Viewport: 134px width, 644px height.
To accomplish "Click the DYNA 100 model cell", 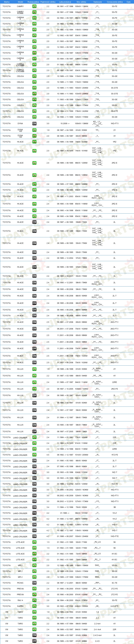I will point(20,130).
